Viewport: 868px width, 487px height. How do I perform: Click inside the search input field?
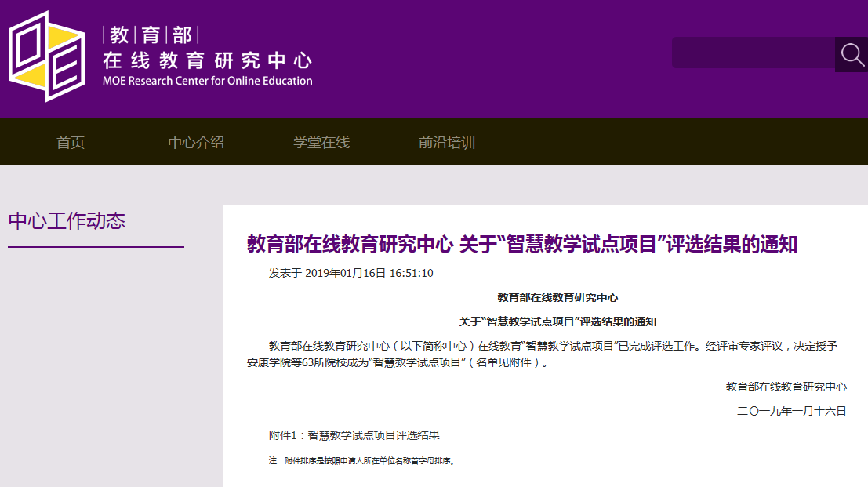coord(753,53)
